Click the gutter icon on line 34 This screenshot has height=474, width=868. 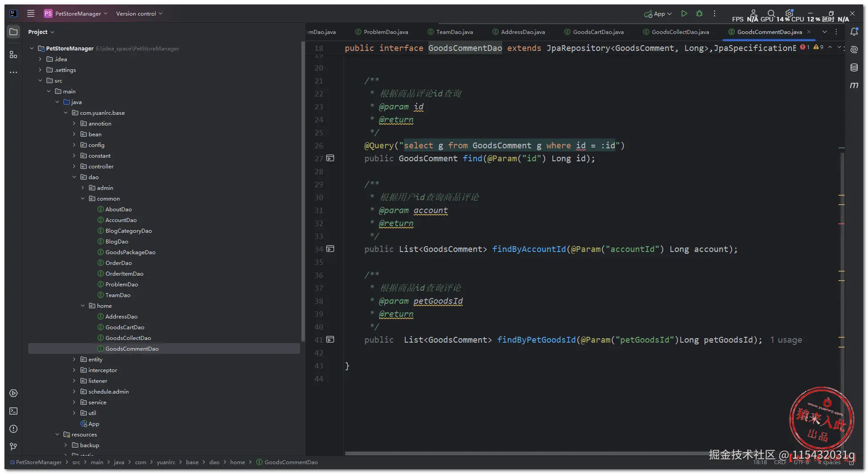(330, 249)
